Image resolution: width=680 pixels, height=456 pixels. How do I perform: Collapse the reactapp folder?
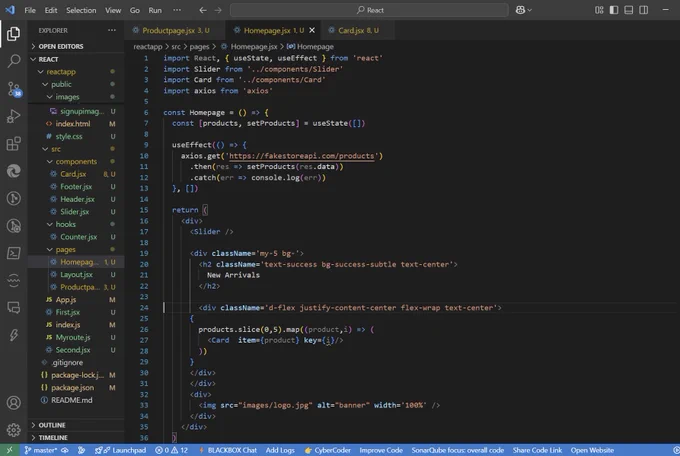point(61,72)
